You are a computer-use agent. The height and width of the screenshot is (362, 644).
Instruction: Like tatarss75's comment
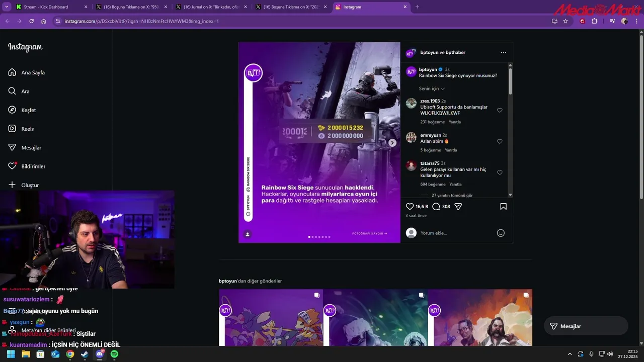click(x=500, y=172)
